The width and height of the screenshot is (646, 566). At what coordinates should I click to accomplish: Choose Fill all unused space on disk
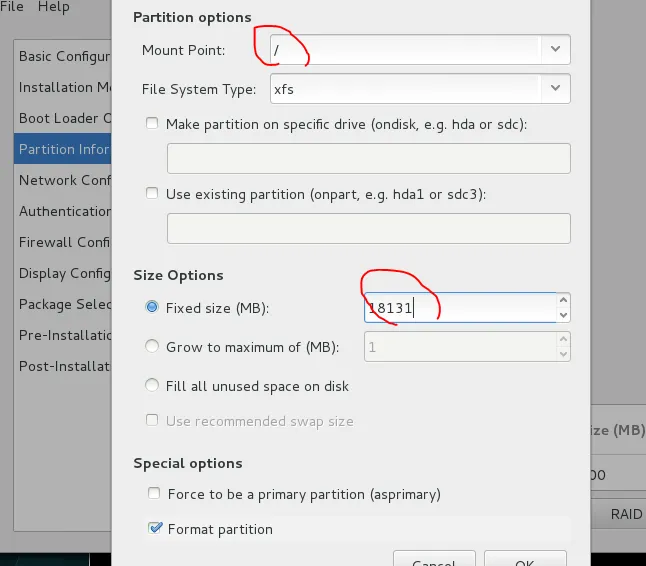(152, 386)
